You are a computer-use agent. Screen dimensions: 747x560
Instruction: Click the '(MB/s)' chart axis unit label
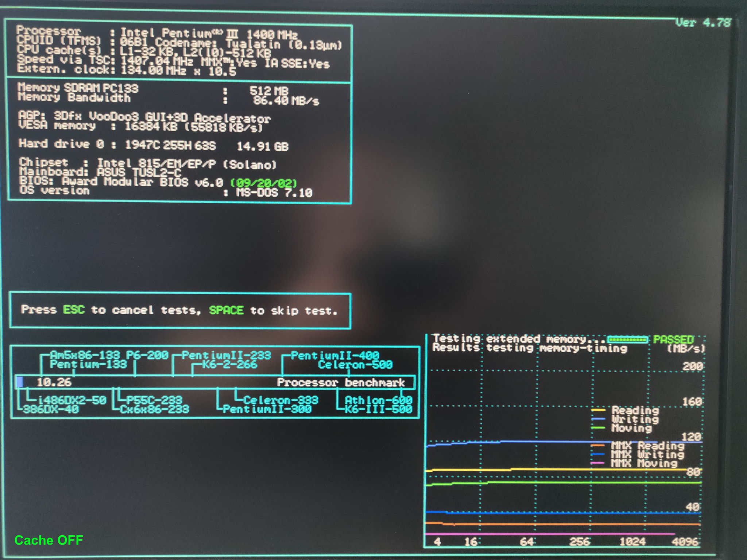[x=686, y=349]
